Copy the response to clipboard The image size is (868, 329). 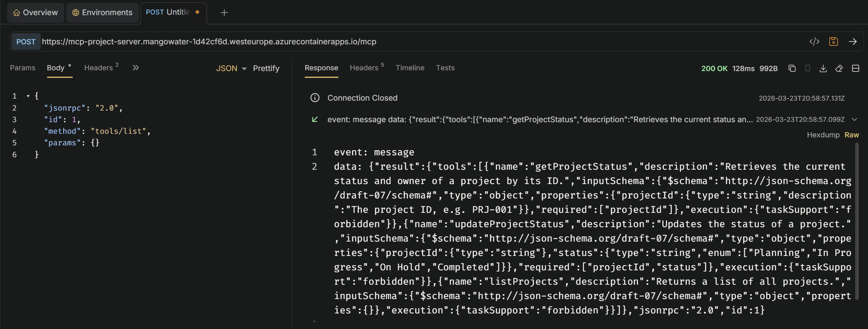(x=792, y=68)
